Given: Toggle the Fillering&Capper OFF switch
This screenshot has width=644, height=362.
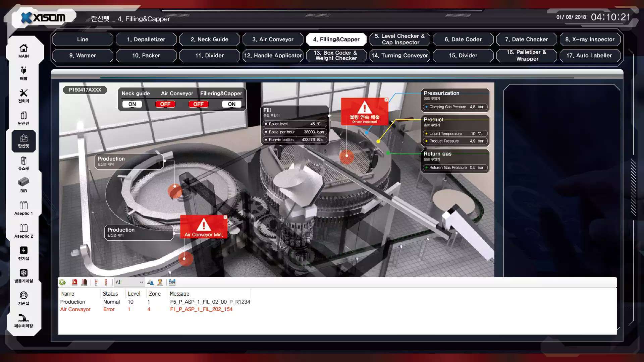Looking at the screenshot, I should [198, 104].
